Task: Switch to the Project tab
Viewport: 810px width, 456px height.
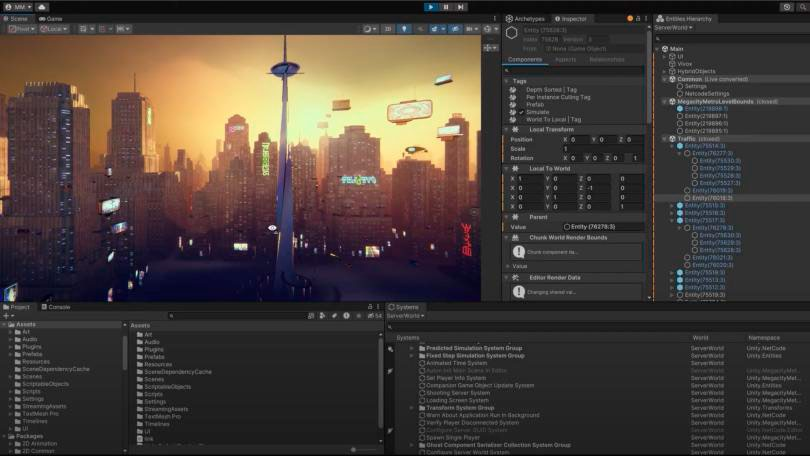Action: (x=17, y=307)
